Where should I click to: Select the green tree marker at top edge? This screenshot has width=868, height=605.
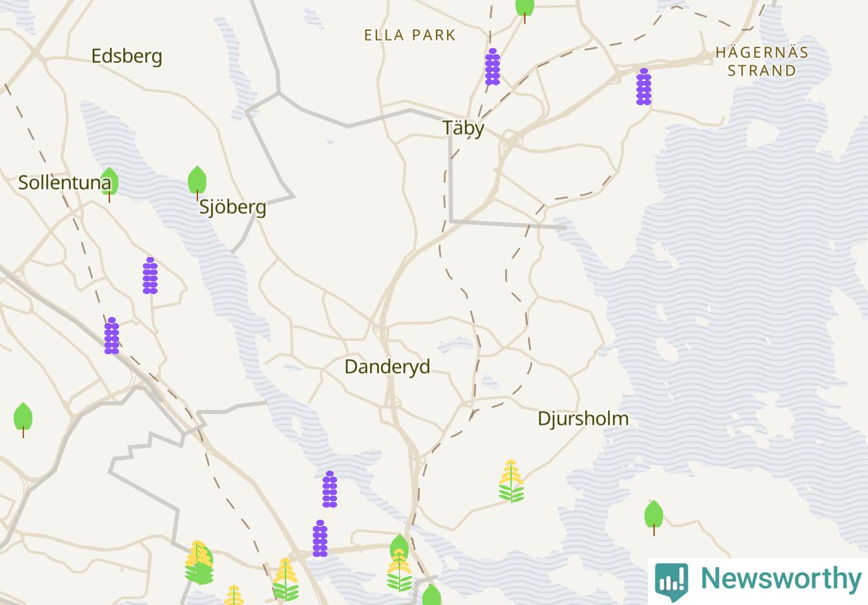click(x=525, y=10)
